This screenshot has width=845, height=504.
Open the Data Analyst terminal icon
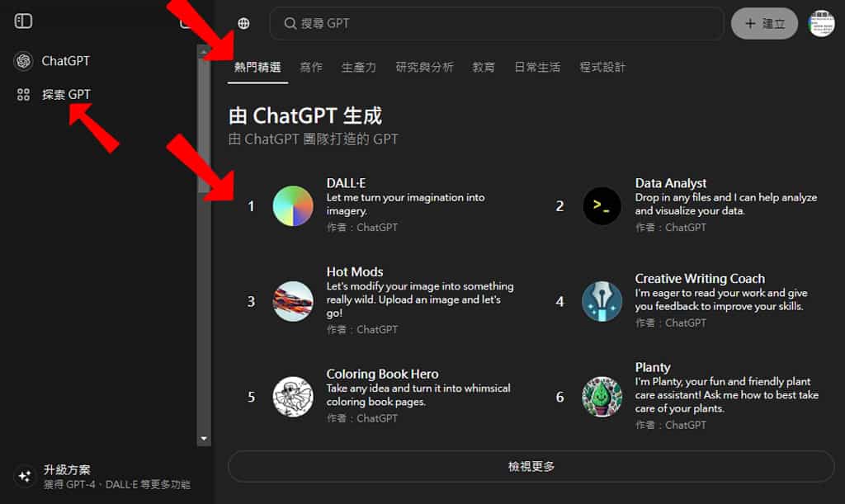(x=602, y=205)
